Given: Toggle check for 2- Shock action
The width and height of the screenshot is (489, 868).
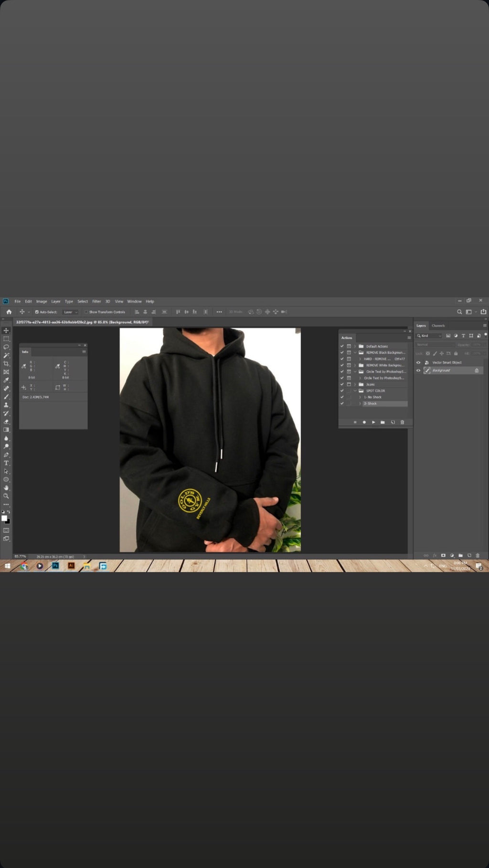Looking at the screenshot, I should (x=342, y=403).
